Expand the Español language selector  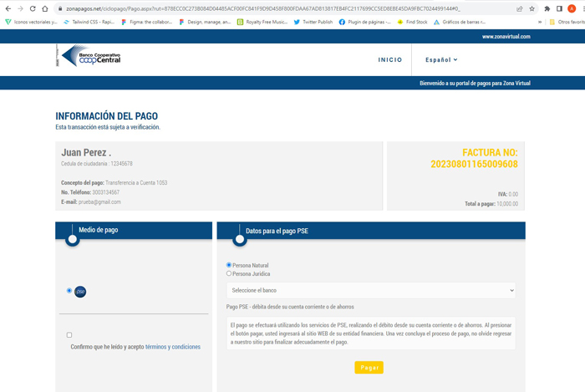441,60
